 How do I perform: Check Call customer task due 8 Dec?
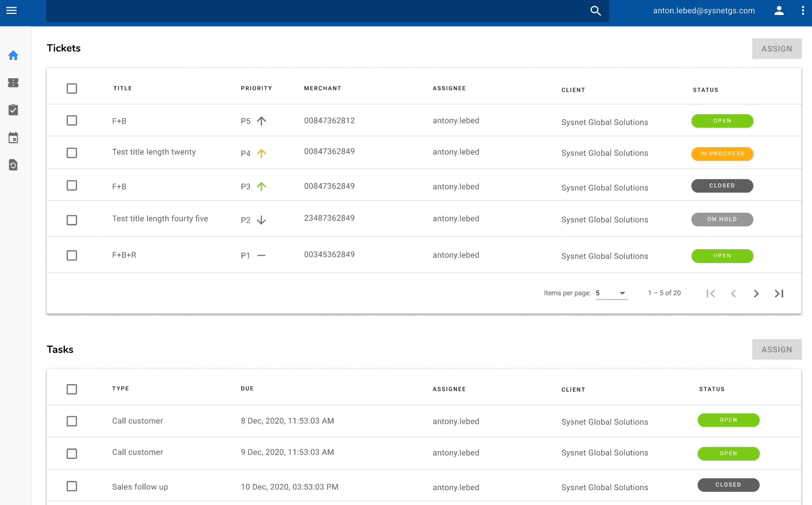pyautogui.click(x=72, y=421)
